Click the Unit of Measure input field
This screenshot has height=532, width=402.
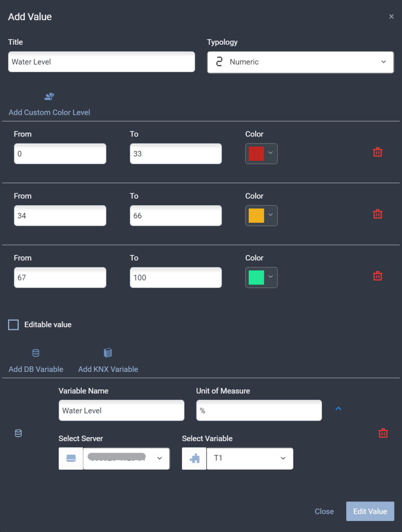tap(259, 411)
